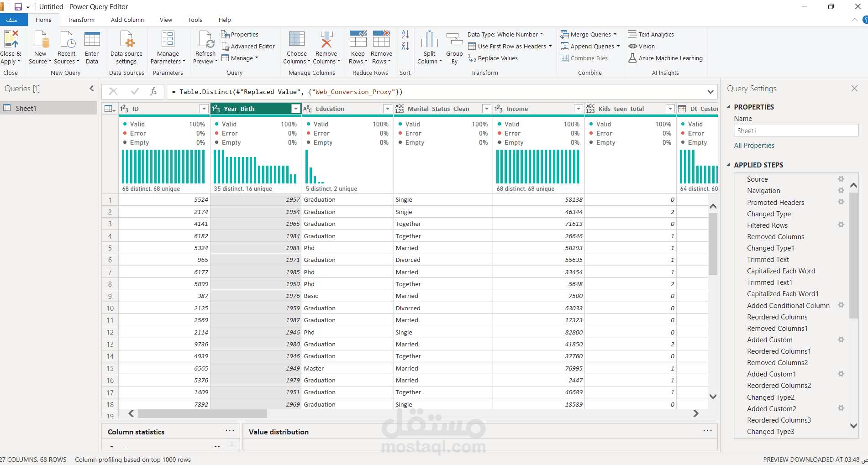868x465 pixels.
Task: Confirm the formula with checkmark
Action: (135, 92)
